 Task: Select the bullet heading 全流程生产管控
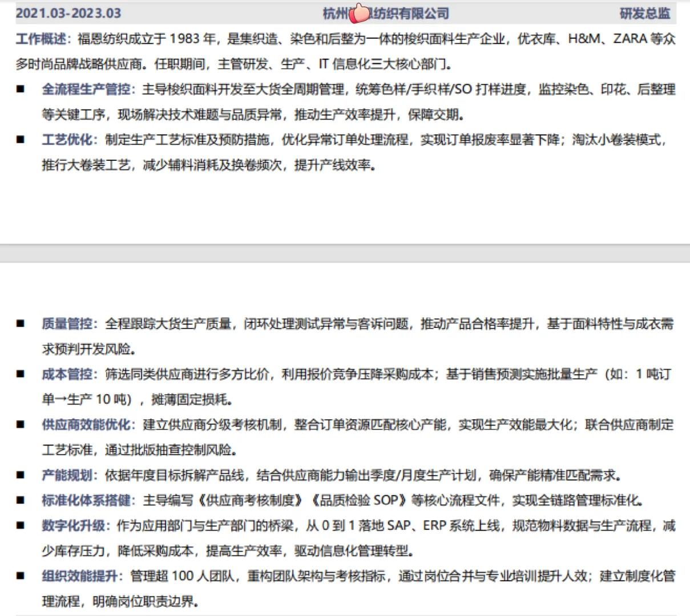tap(86, 90)
